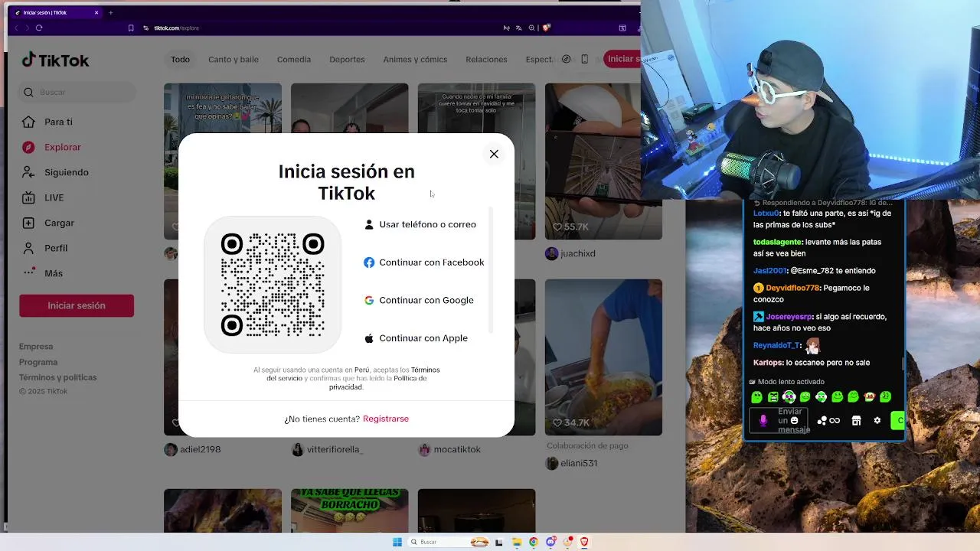Open chat settings gear icon
980x551 pixels.
click(x=877, y=420)
